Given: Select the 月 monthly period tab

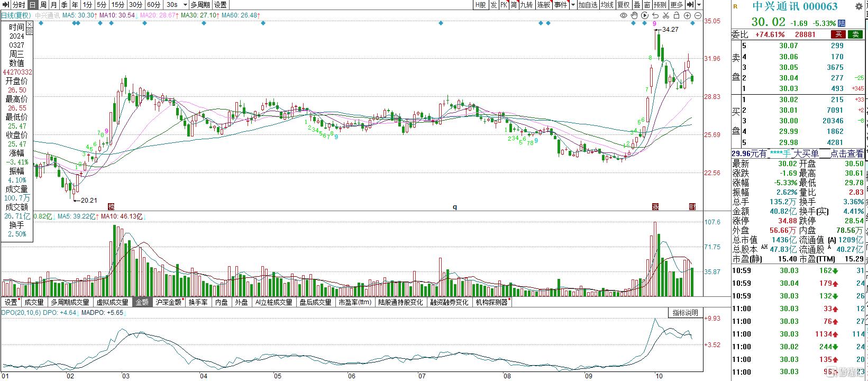Looking at the screenshot, I should coord(53,5).
